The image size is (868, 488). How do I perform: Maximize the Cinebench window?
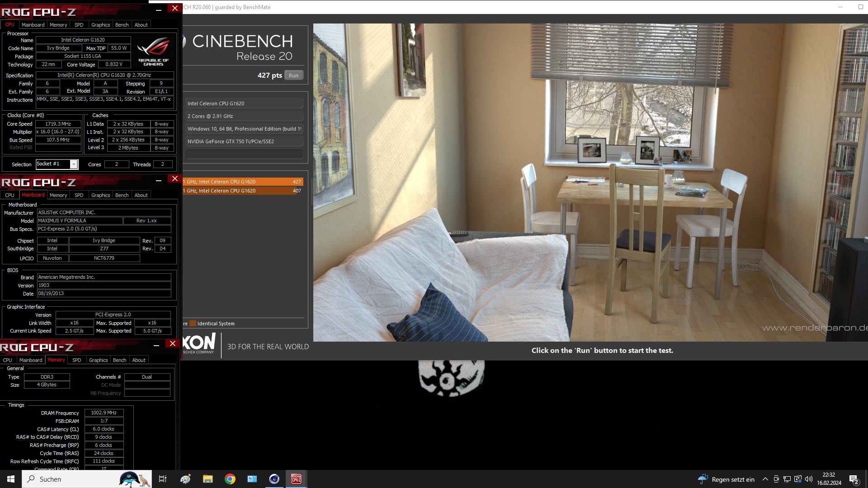click(860, 7)
